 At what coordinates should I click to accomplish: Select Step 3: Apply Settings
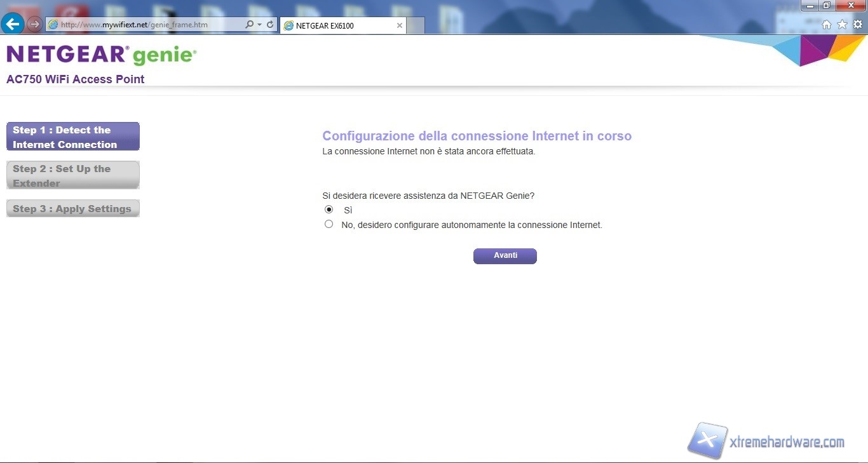[x=73, y=208]
